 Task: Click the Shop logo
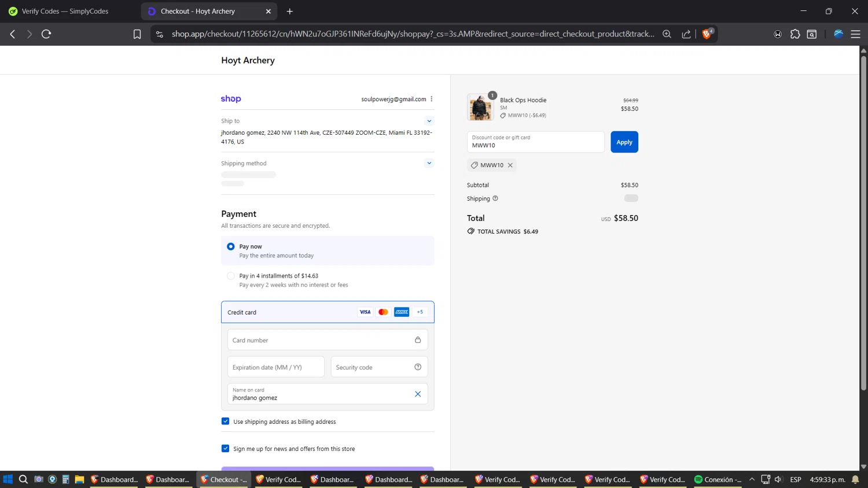click(231, 99)
